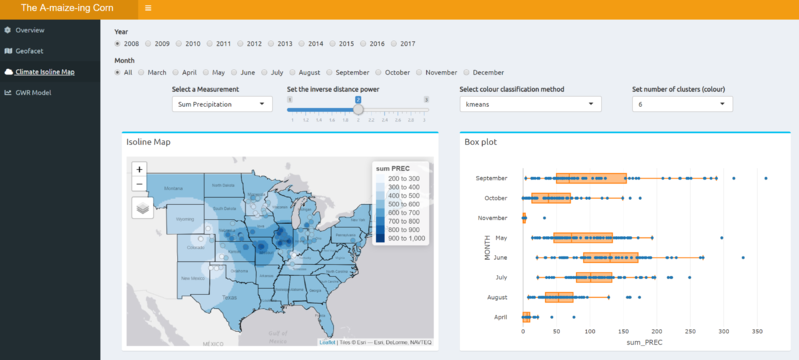Select the All months option
Screen dimensions: 799x360
(118, 72)
